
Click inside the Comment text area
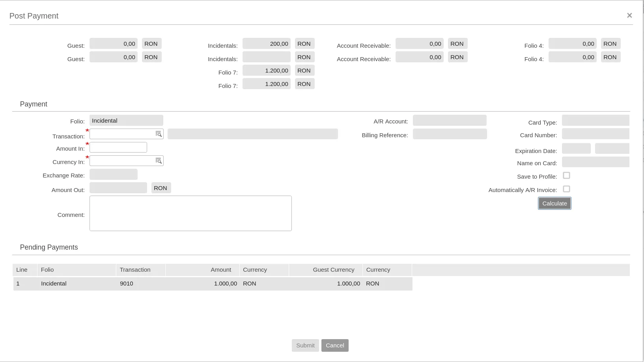click(190, 213)
